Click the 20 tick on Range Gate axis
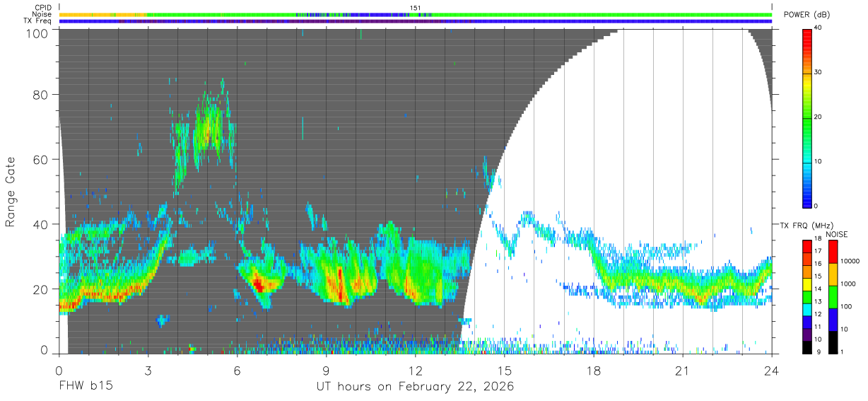The image size is (868, 401). (x=41, y=289)
